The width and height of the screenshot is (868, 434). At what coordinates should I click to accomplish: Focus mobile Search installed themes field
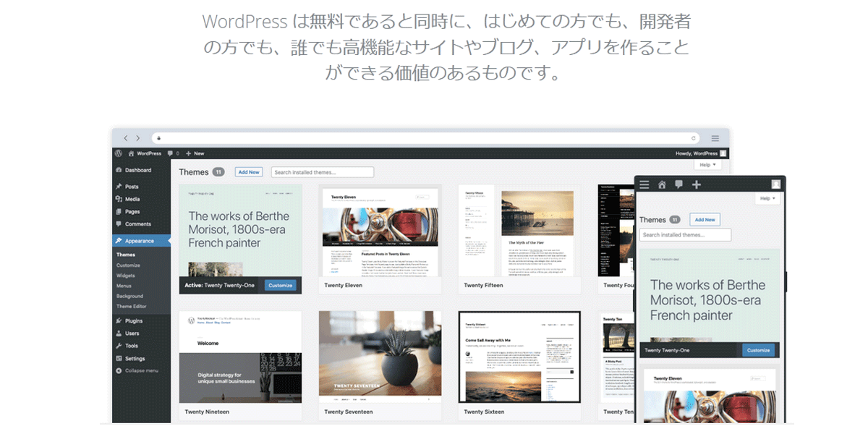pos(685,235)
